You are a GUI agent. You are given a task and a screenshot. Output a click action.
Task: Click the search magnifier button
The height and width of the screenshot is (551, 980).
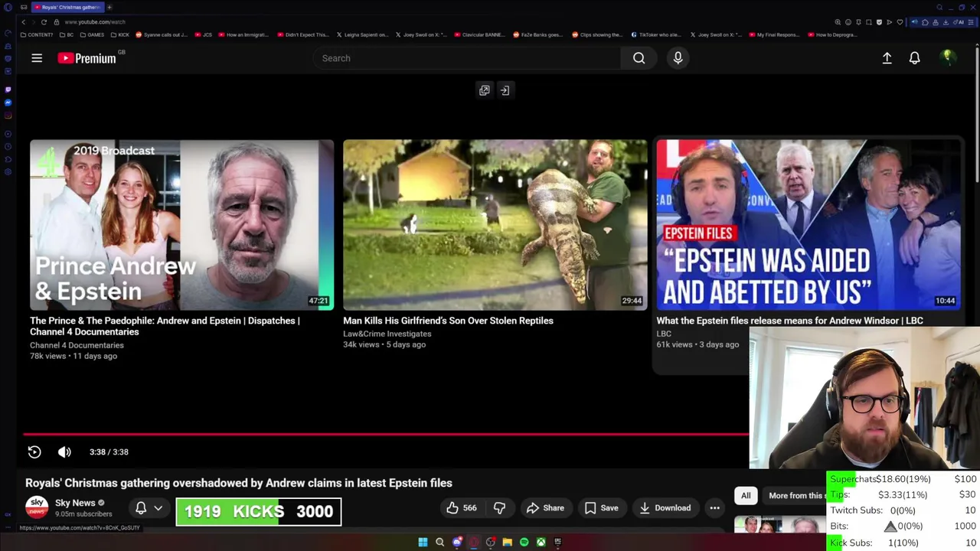639,58
